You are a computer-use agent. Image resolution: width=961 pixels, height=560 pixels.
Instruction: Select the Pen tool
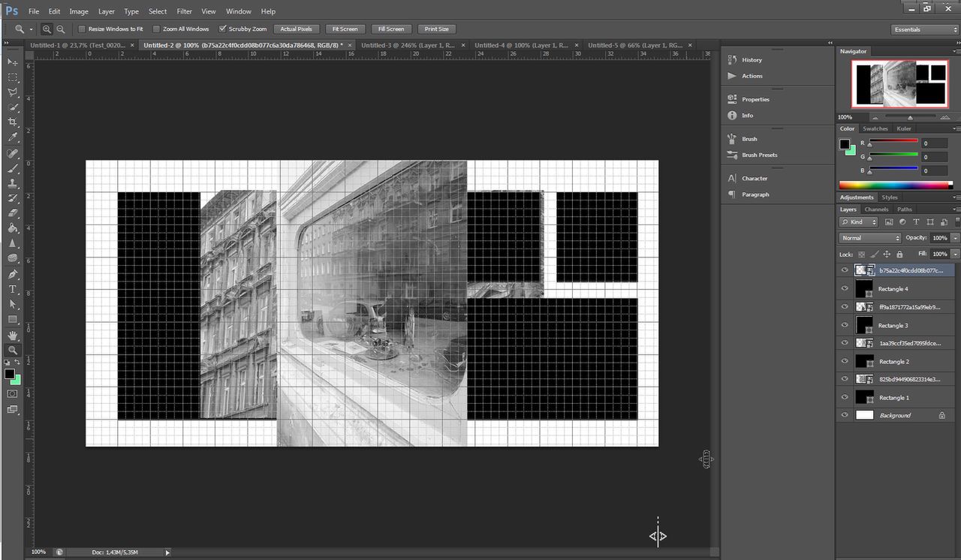point(13,274)
